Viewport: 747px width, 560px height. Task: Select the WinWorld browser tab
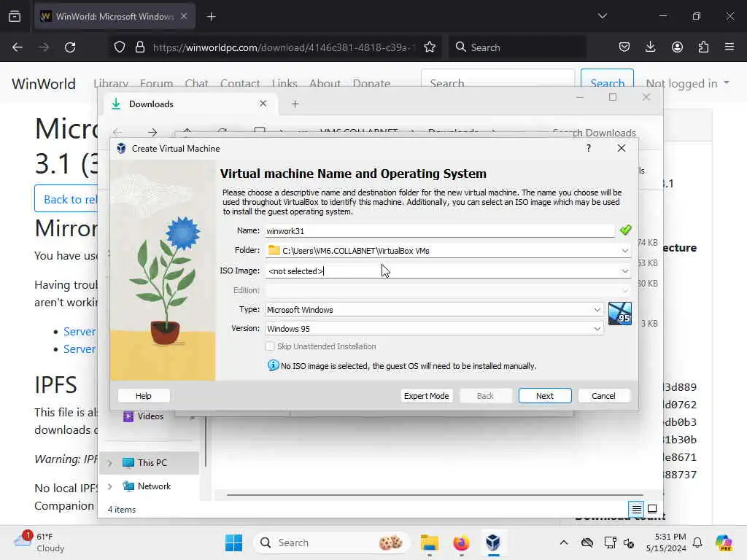(115, 16)
